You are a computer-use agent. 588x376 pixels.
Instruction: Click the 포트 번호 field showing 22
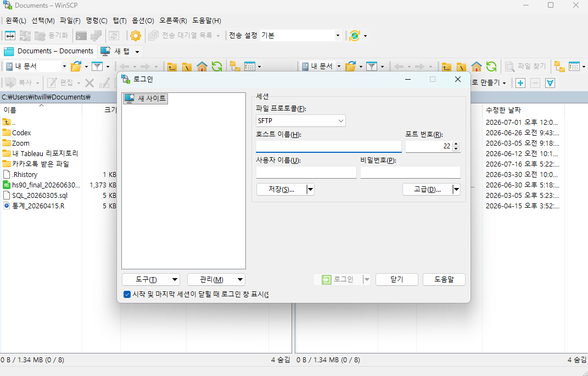(429, 146)
